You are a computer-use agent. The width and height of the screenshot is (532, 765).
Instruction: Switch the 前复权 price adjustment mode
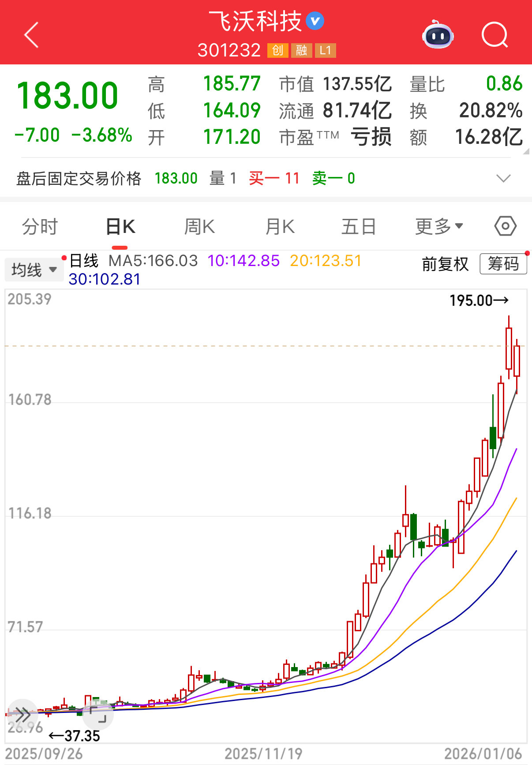[445, 264]
